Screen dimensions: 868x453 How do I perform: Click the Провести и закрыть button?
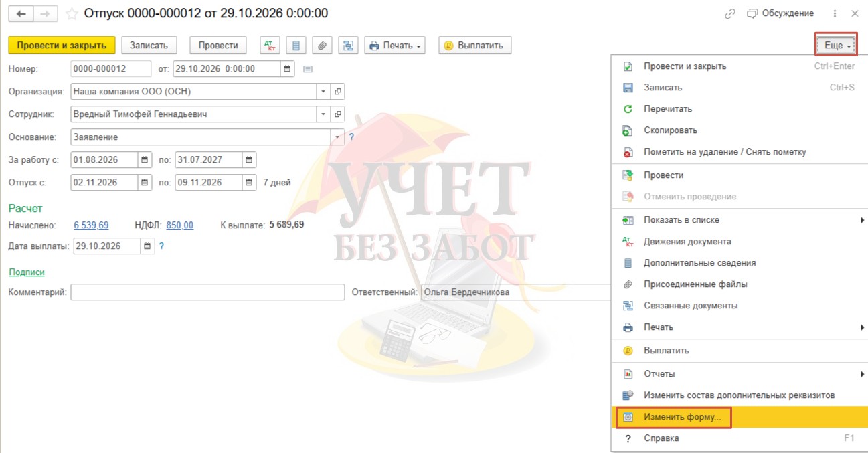pos(62,46)
